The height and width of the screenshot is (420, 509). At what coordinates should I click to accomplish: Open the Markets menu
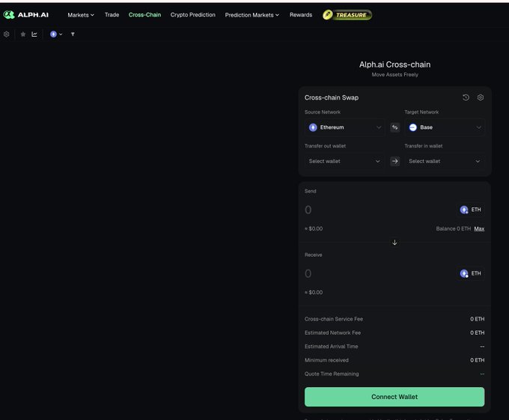(81, 15)
